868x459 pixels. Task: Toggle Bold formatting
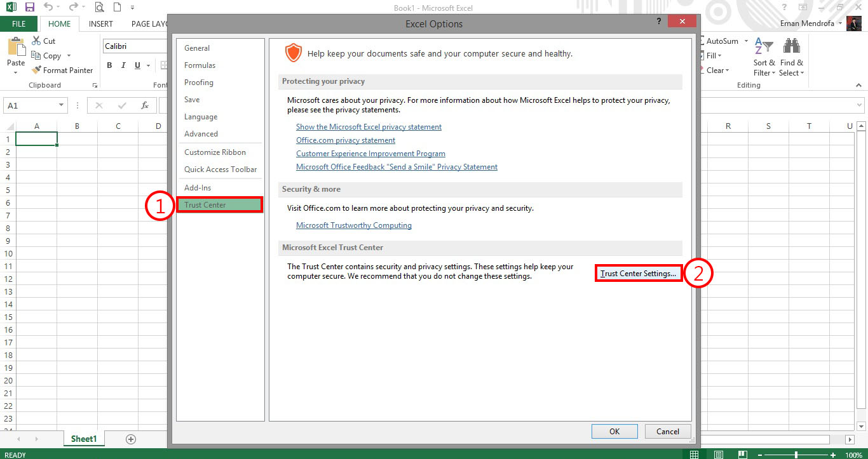(109, 65)
